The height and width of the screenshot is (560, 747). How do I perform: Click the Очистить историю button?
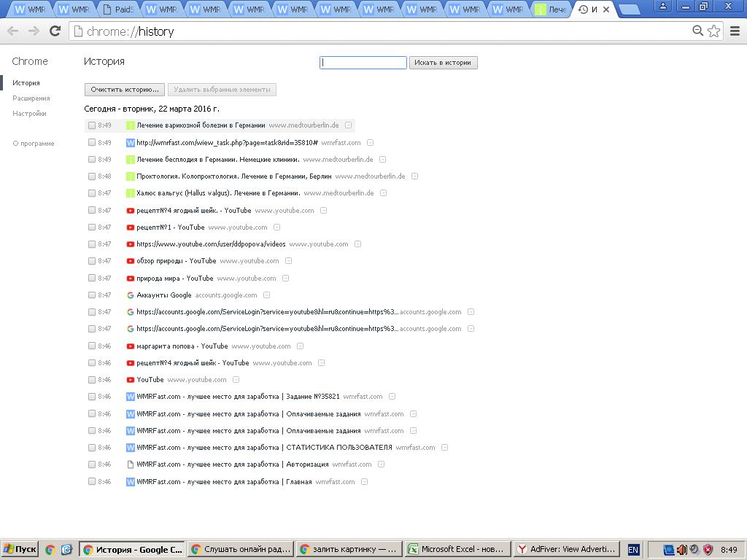point(125,90)
